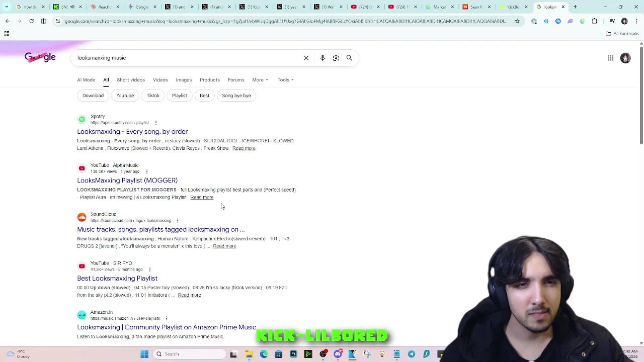This screenshot has height=362, width=644.
Task: Start a voice search with the microphone icon
Action: (323, 58)
